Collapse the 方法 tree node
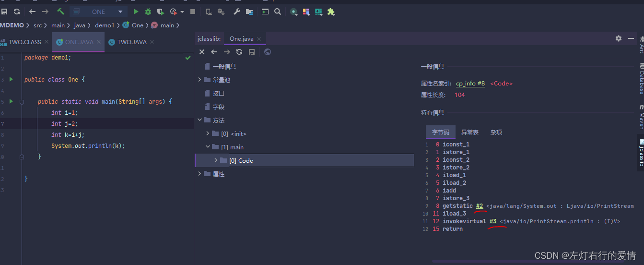 pos(200,120)
